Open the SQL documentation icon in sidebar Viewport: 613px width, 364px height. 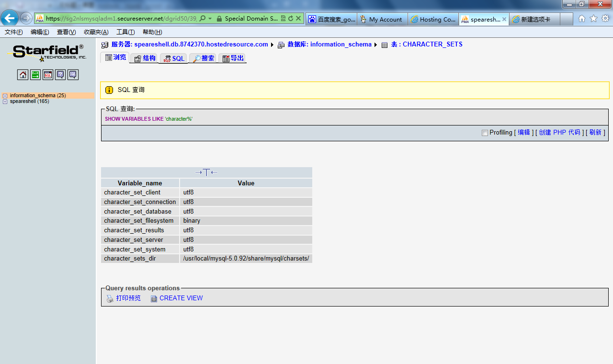(73, 75)
